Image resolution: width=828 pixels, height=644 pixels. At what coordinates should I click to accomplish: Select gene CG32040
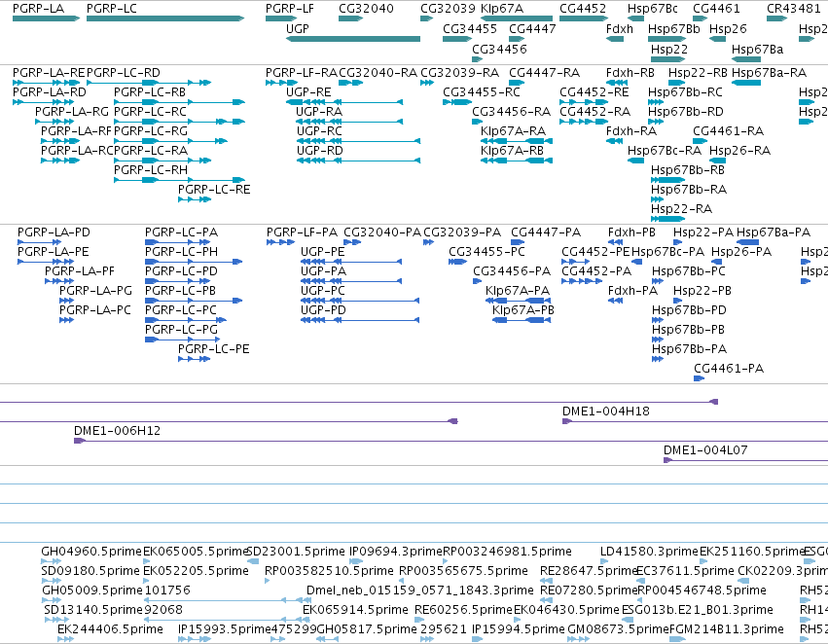pyautogui.click(x=350, y=18)
